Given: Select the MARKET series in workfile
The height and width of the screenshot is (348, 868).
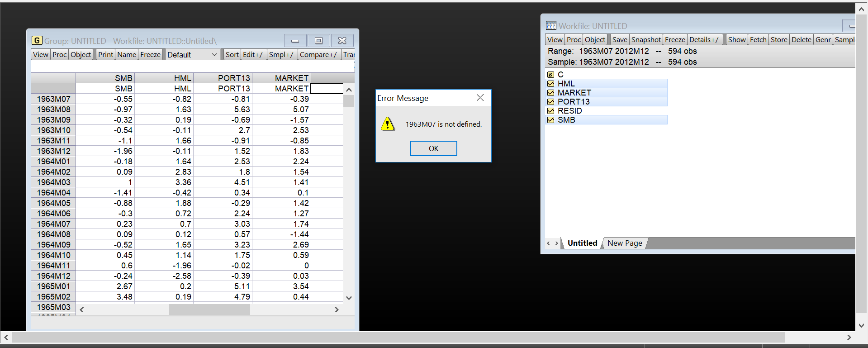Looking at the screenshot, I should tap(606, 93).
